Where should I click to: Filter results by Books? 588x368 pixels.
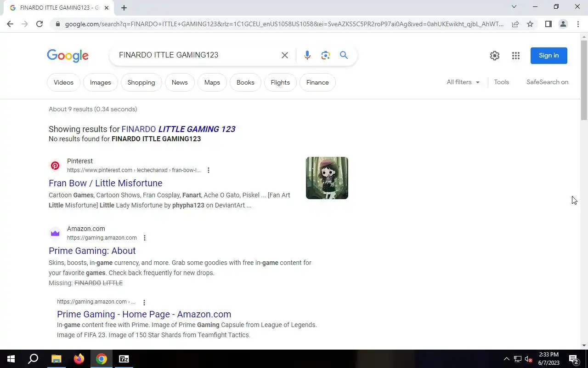pos(245,82)
